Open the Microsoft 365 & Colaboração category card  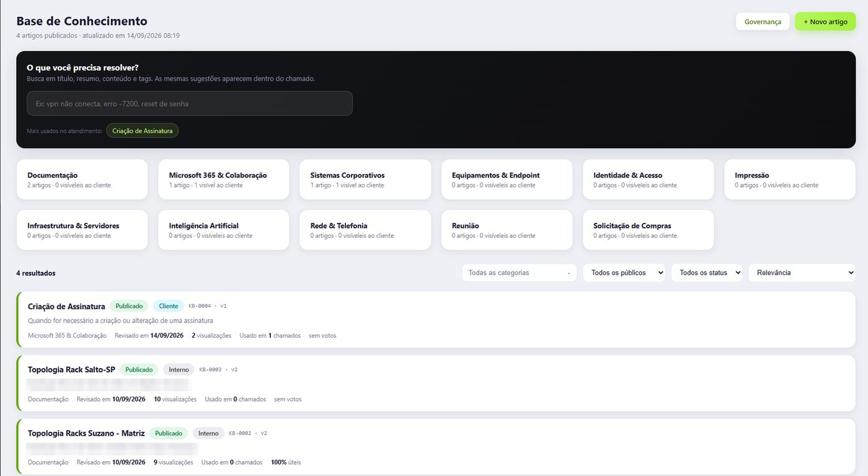pos(224,180)
